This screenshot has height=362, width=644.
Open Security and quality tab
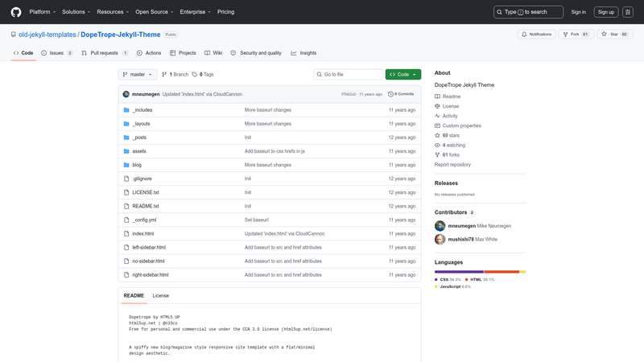pyautogui.click(x=256, y=53)
